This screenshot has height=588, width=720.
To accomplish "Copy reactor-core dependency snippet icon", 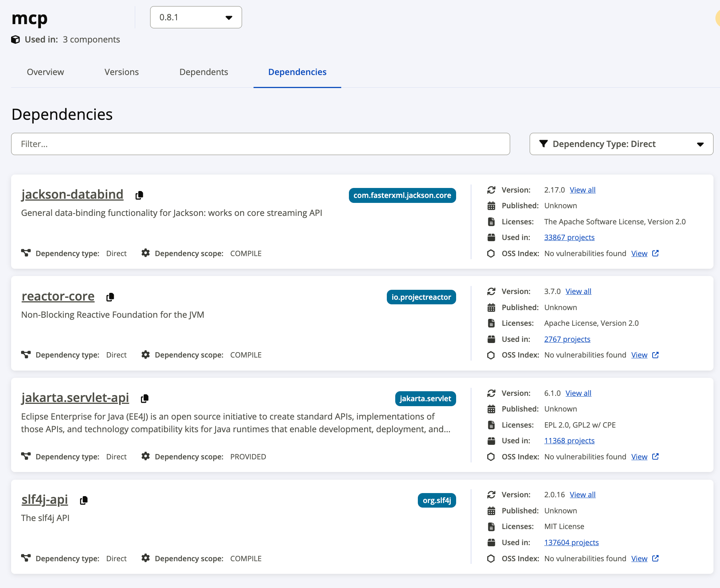I will (x=110, y=297).
